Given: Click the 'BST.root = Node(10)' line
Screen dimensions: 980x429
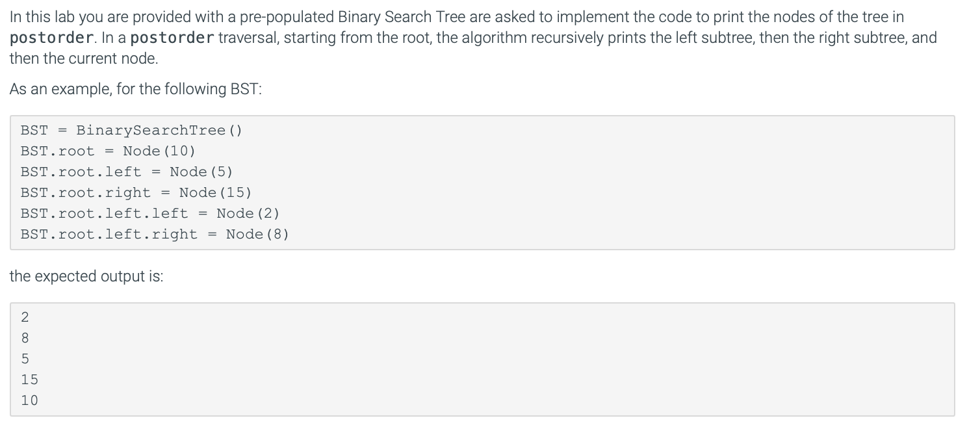Looking at the screenshot, I should click(x=108, y=151).
